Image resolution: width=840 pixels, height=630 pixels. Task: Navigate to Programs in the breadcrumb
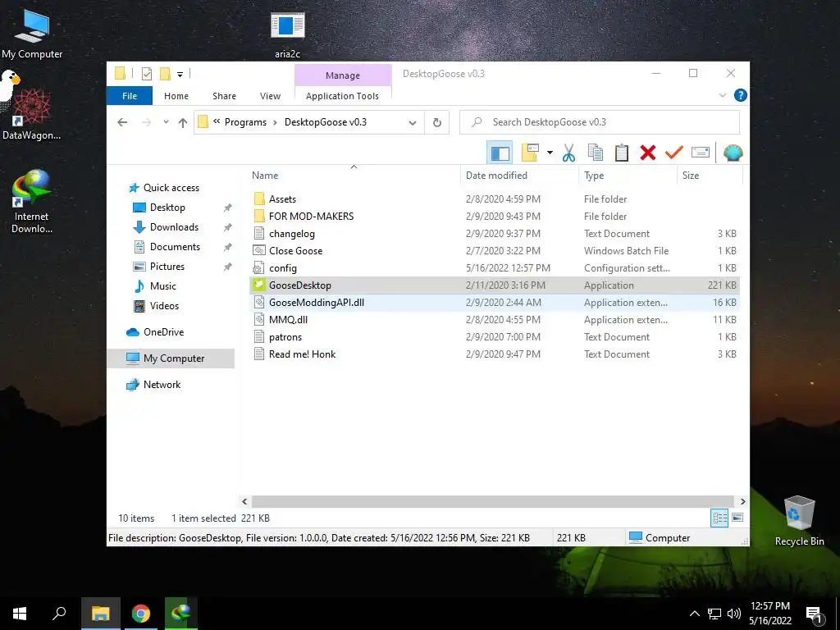coord(245,122)
